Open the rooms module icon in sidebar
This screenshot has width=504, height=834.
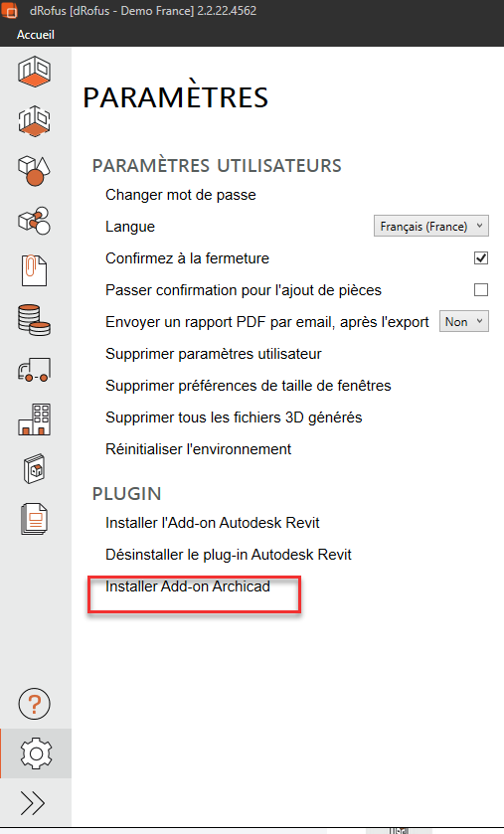(x=34, y=72)
